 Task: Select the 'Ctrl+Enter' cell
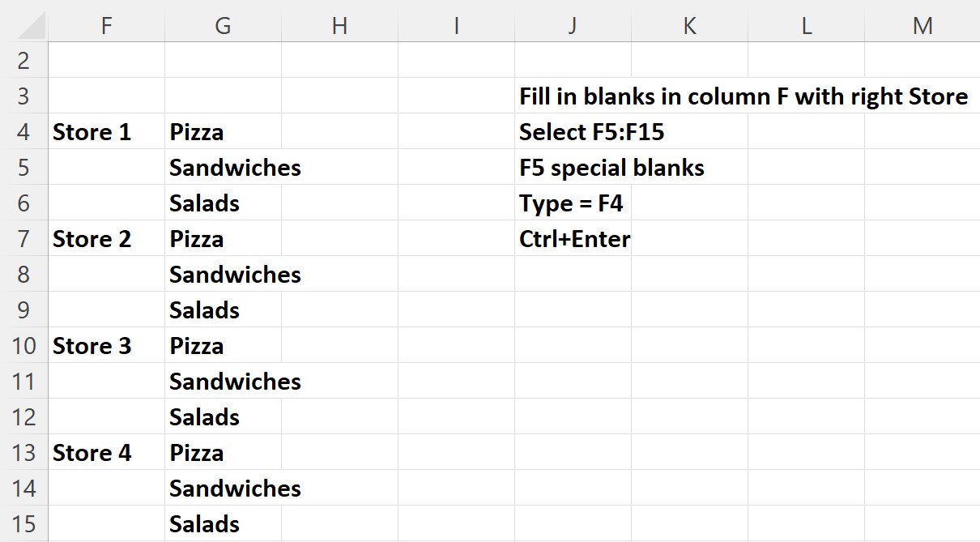(x=573, y=239)
